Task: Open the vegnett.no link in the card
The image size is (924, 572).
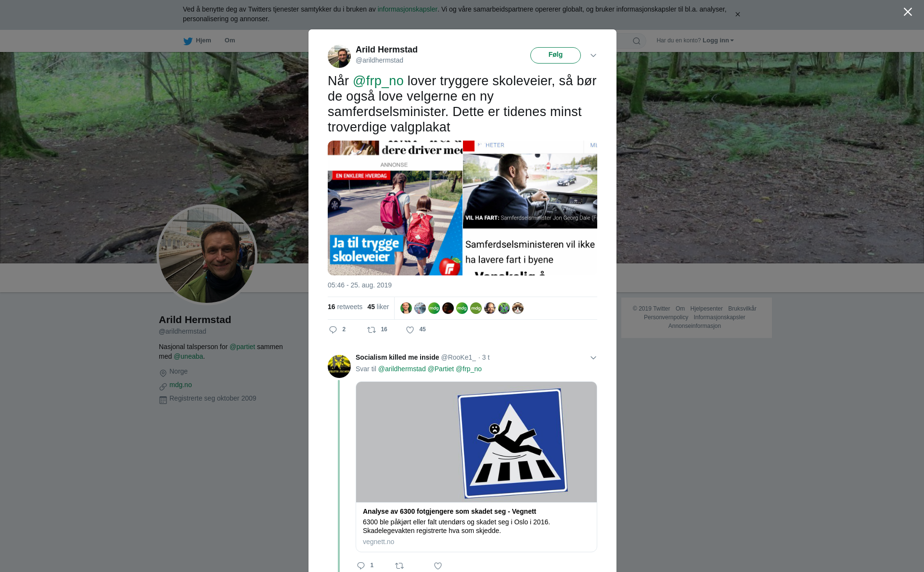Action: tap(378, 542)
